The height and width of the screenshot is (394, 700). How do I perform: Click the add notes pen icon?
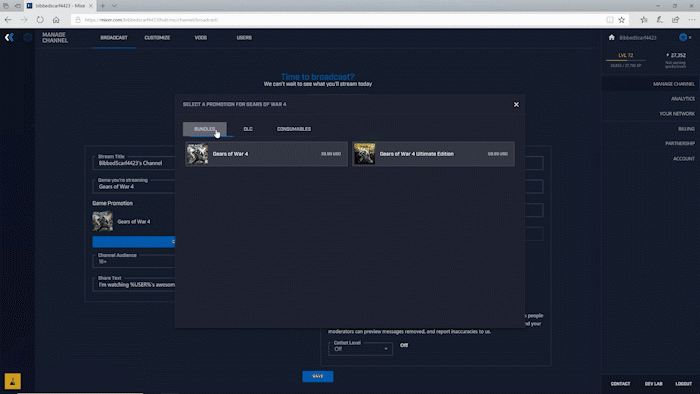tap(660, 20)
